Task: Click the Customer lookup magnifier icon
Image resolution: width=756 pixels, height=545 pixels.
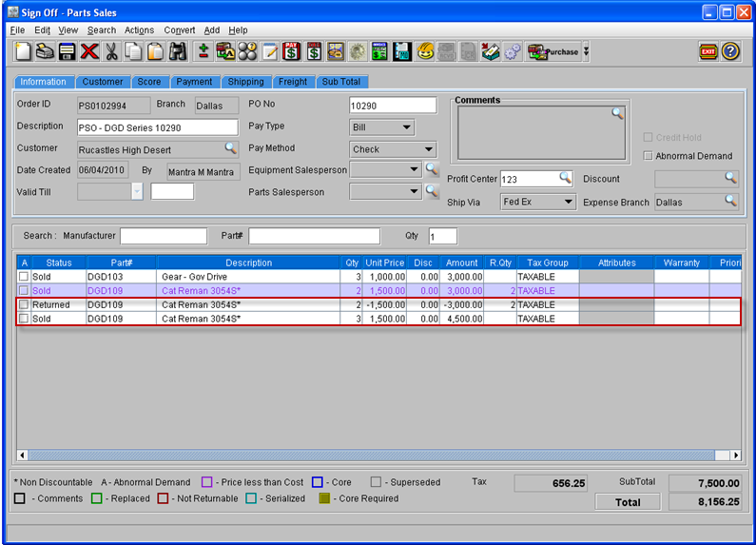Action: 231,148
